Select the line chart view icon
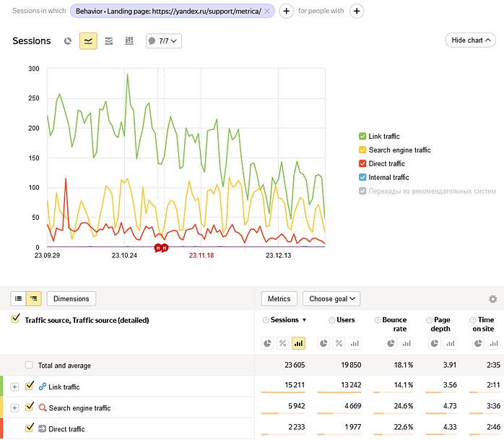This screenshot has height=440, width=504. [x=88, y=41]
